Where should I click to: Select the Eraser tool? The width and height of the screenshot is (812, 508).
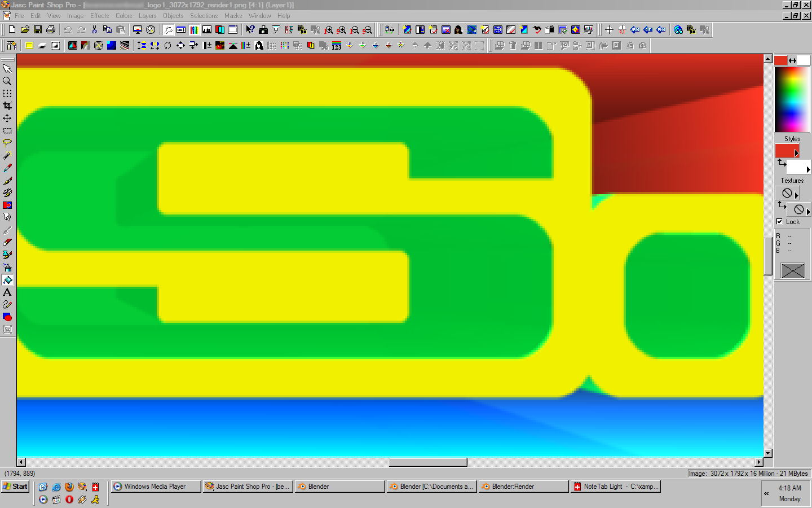click(x=7, y=243)
